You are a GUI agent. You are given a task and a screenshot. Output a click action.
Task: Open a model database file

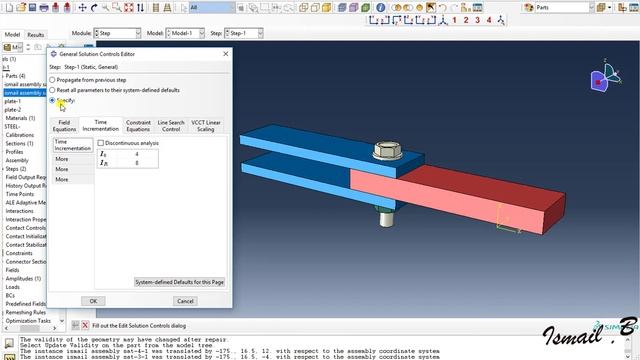21,7
